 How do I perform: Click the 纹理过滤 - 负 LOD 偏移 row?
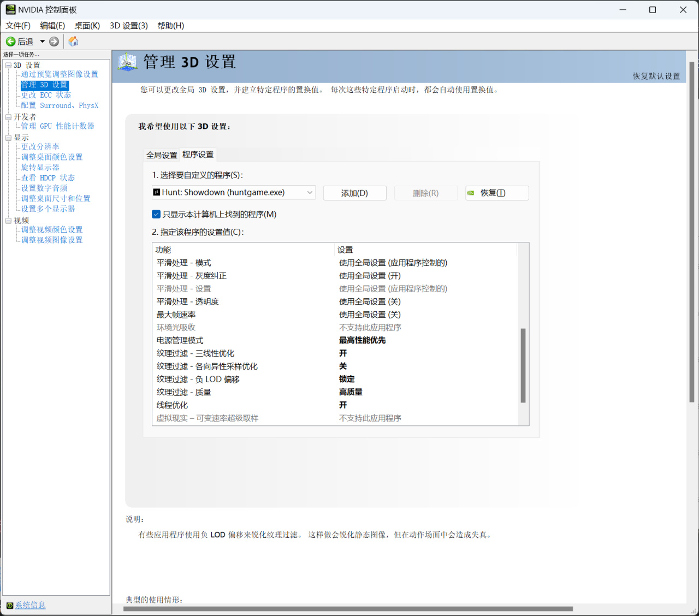(x=335, y=379)
